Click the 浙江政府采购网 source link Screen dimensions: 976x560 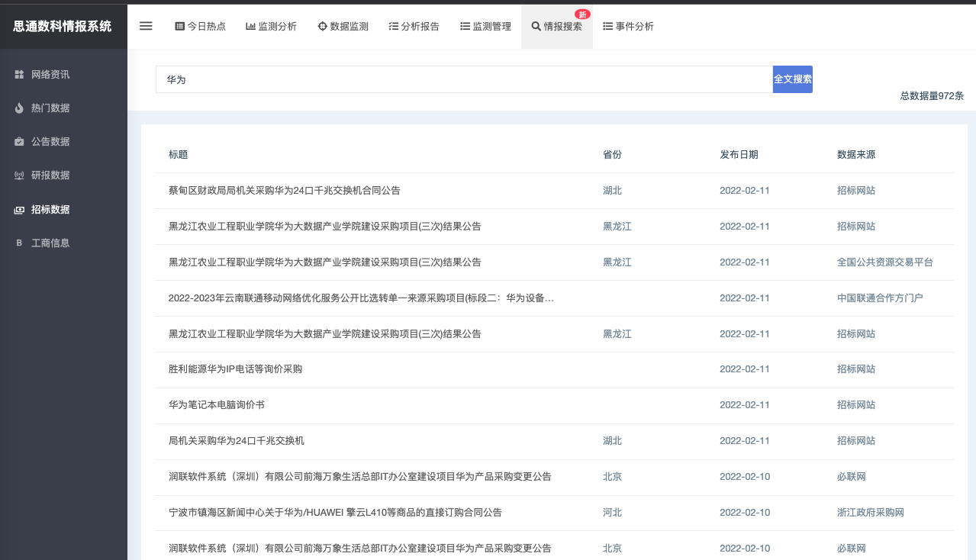click(x=869, y=512)
